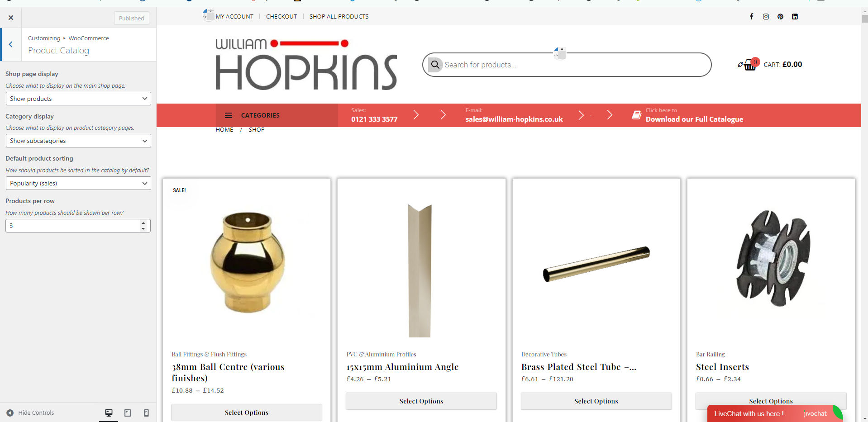
Task: Click the magnifier search icon
Action: (435, 65)
